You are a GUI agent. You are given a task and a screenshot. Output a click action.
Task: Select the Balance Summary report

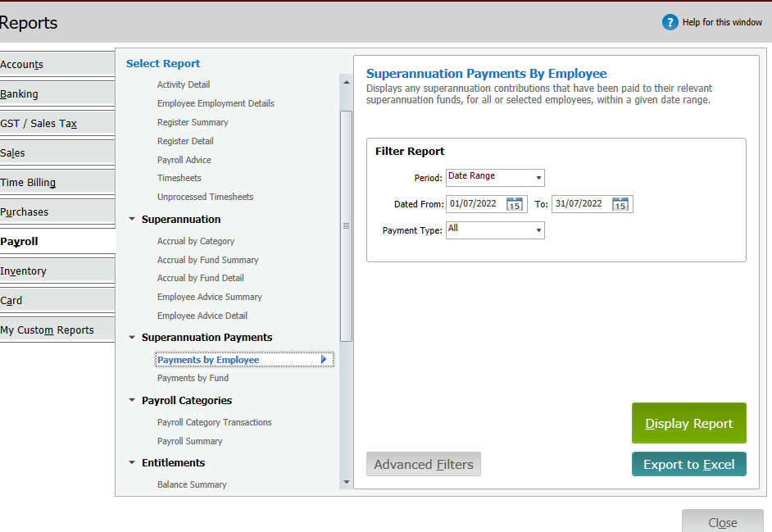point(192,484)
